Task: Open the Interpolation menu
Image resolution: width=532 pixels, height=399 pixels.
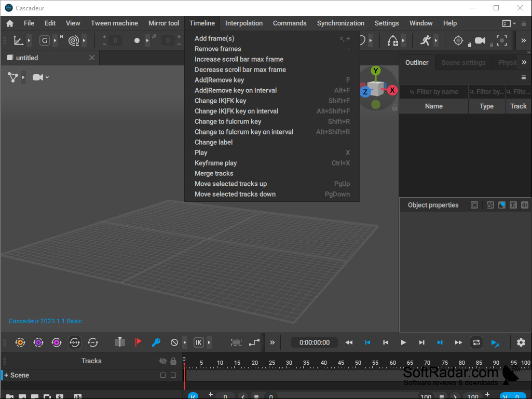Action: 244,23
